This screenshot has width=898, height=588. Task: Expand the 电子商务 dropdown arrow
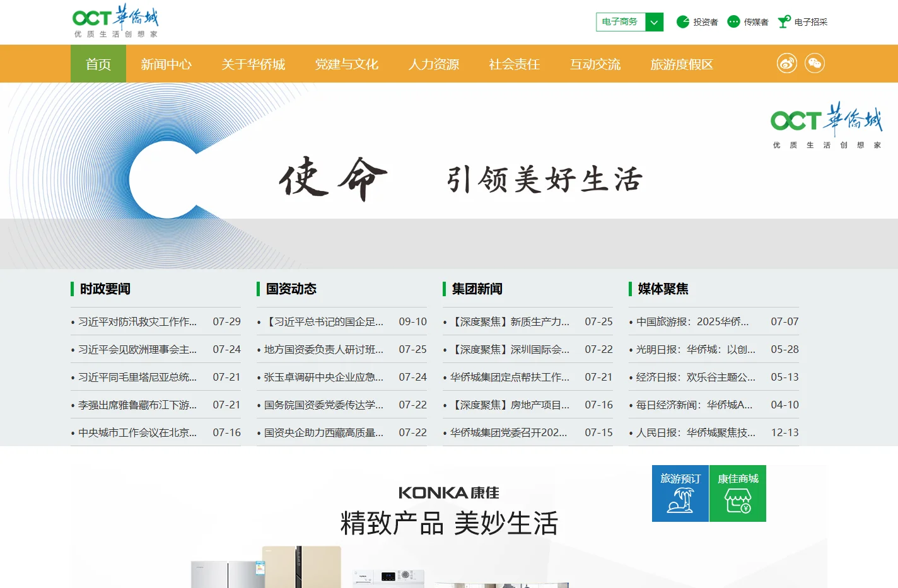[655, 22]
